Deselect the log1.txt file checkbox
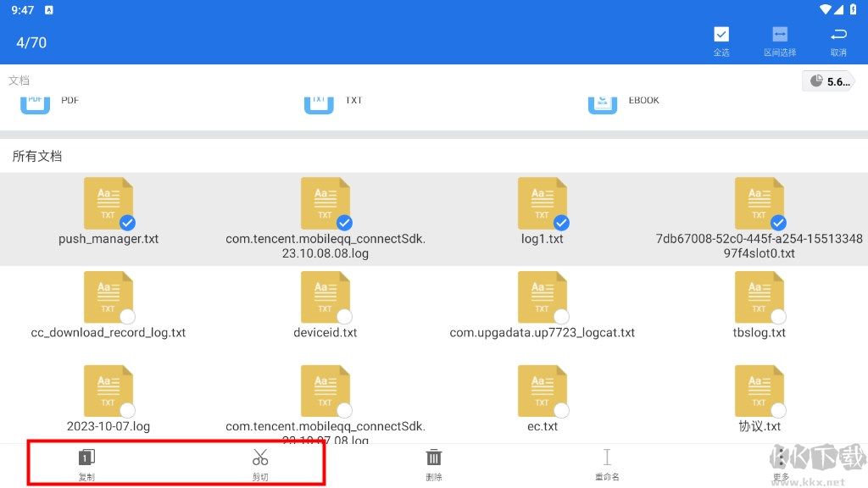The image size is (868, 488). coord(561,223)
